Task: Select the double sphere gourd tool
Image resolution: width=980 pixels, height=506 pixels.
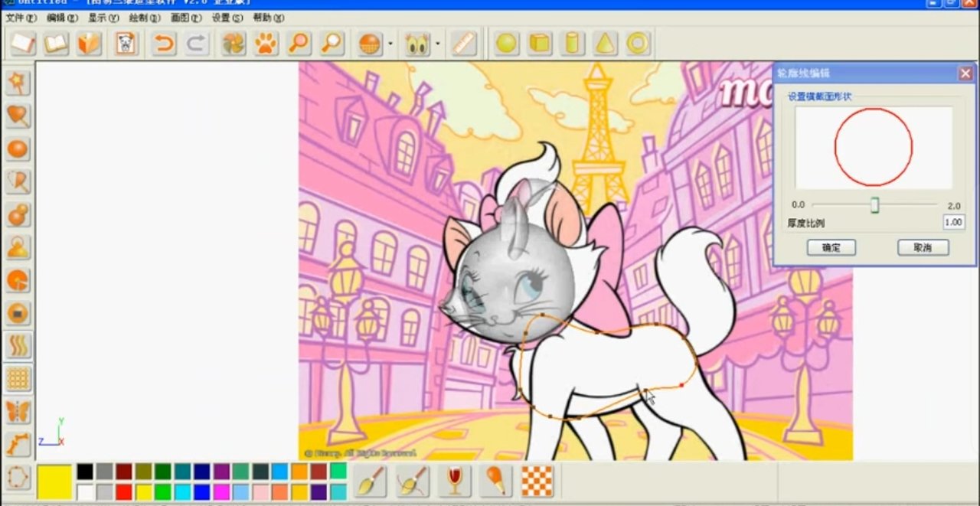Action: pos(18,214)
